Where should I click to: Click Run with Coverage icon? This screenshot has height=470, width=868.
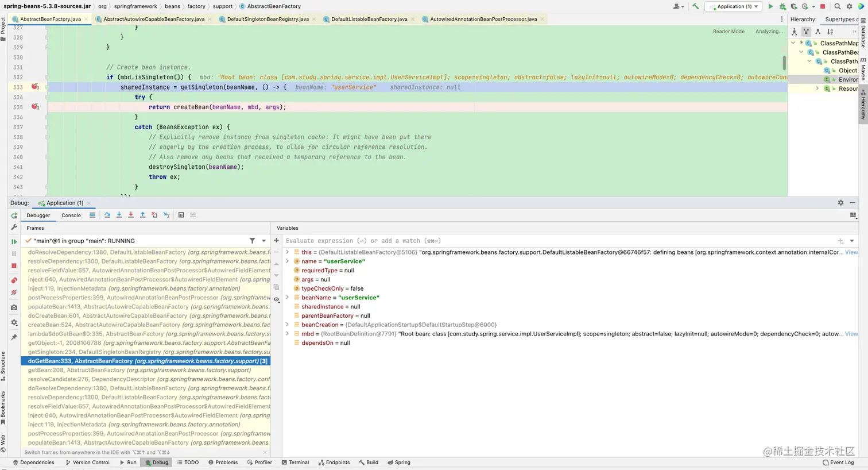tap(794, 6)
